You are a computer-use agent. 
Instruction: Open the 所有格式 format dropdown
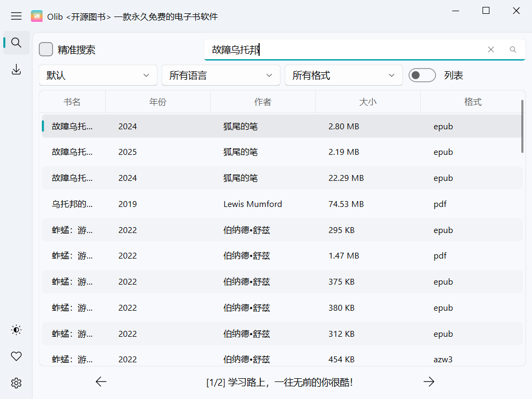pyautogui.click(x=343, y=75)
